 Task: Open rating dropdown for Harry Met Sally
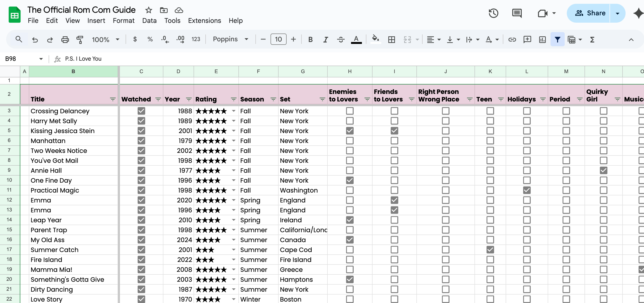(233, 121)
